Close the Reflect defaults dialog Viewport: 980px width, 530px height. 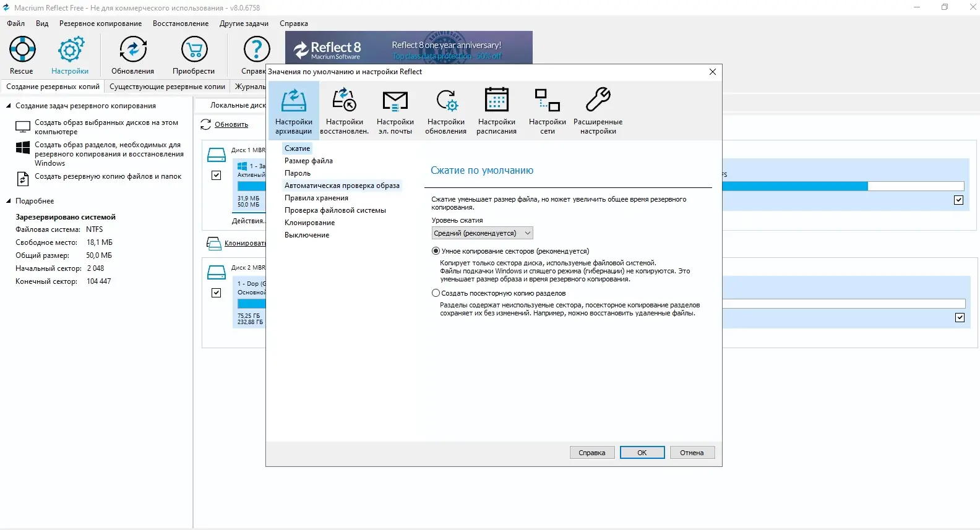[713, 72]
